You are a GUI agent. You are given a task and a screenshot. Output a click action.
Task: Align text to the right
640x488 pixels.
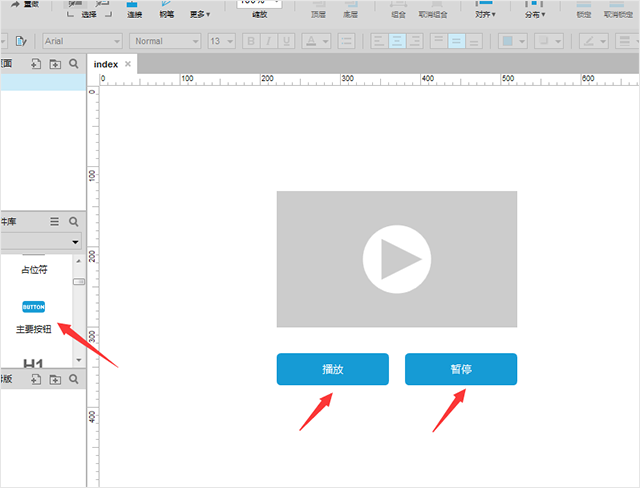click(x=415, y=41)
